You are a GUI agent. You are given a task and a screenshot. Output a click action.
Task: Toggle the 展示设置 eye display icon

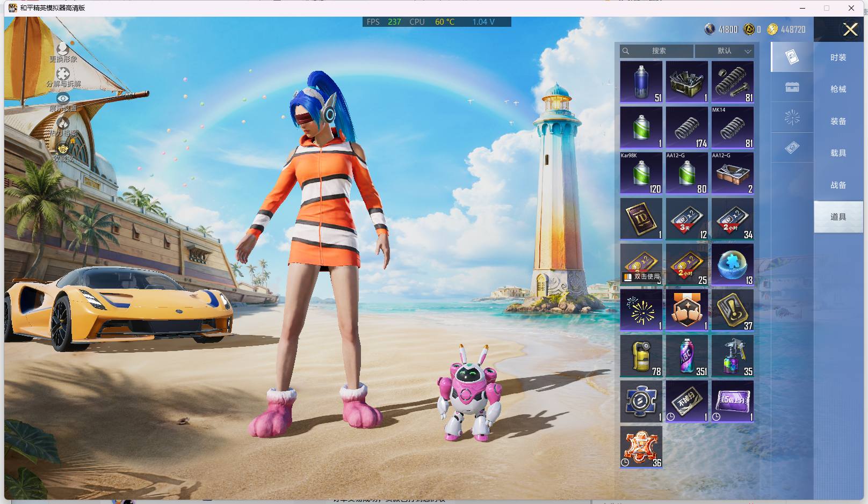63,98
